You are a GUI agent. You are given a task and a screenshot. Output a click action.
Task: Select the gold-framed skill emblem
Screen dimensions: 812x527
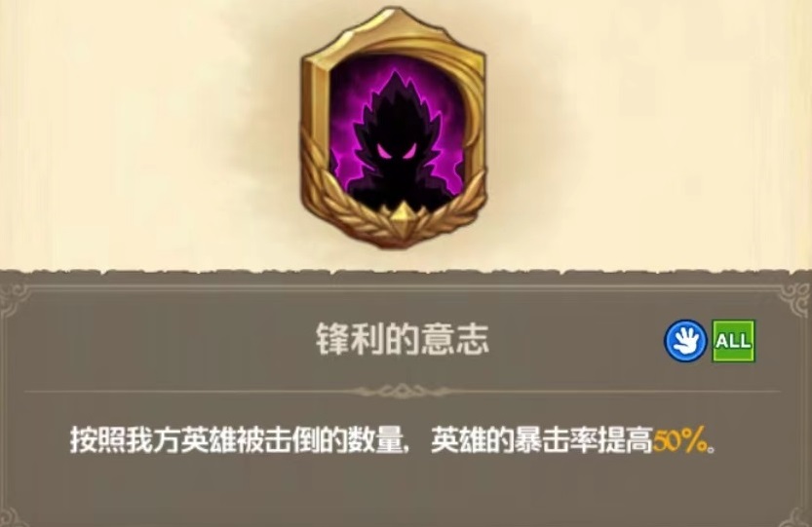click(394, 128)
